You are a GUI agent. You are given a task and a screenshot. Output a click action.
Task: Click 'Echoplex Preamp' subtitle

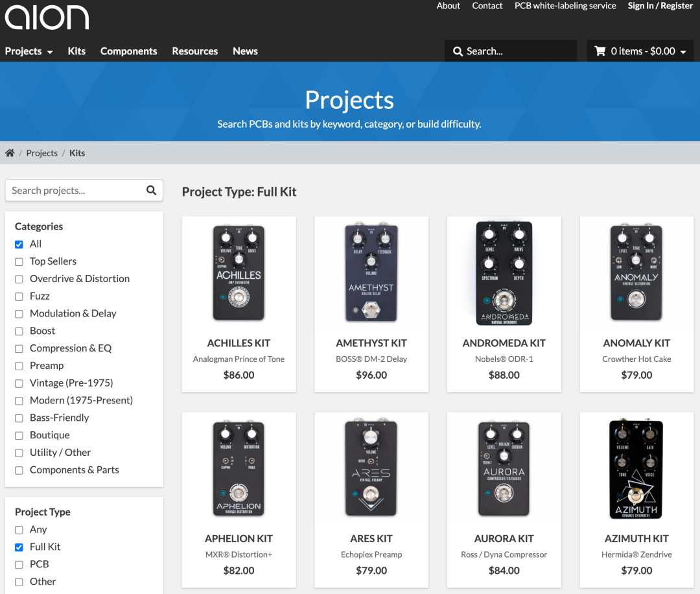click(x=371, y=554)
